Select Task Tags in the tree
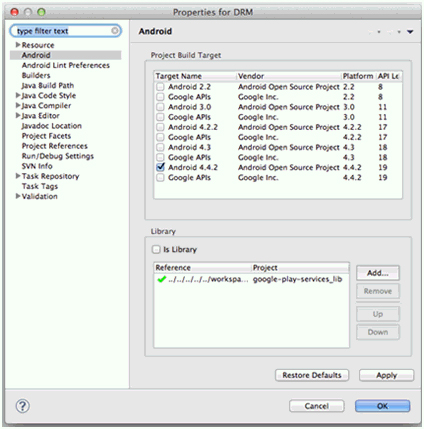424x429 pixels. pyautogui.click(x=40, y=186)
